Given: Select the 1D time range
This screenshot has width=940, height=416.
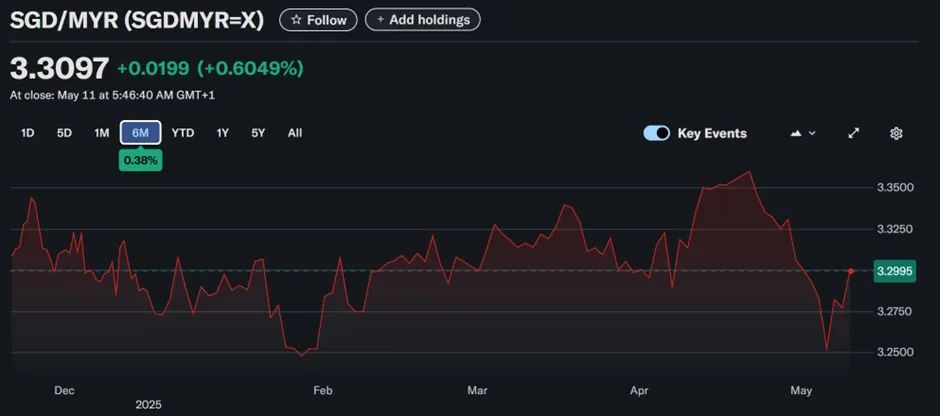Looking at the screenshot, I should tap(28, 133).
